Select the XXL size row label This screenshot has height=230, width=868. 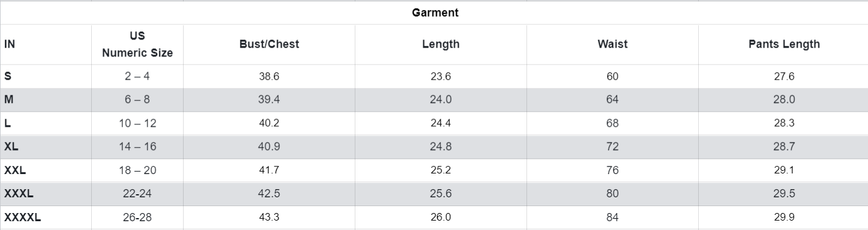click(15, 170)
